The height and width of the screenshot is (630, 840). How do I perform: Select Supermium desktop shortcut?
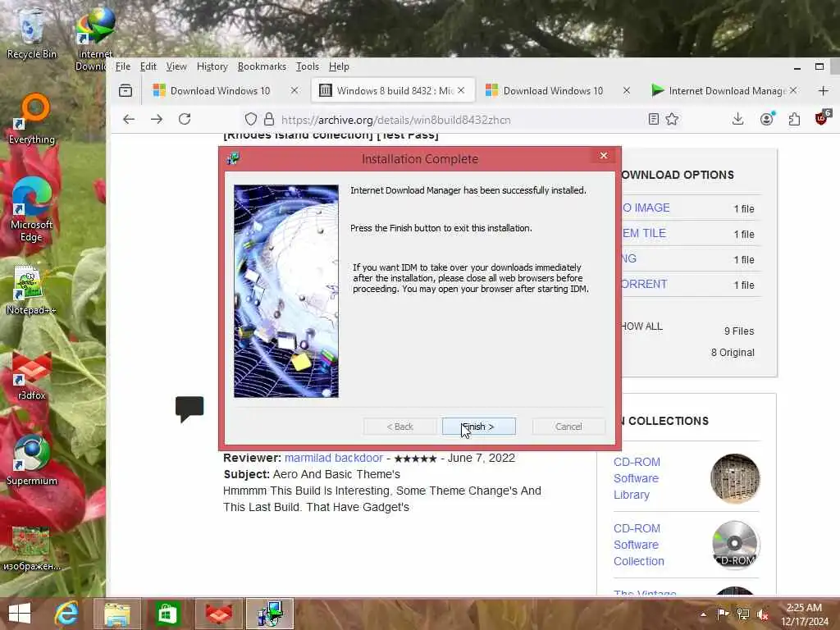pos(32,461)
